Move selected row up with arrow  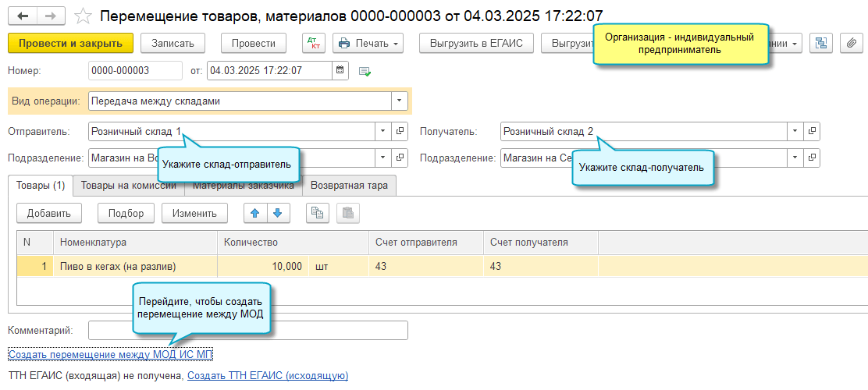(x=255, y=213)
